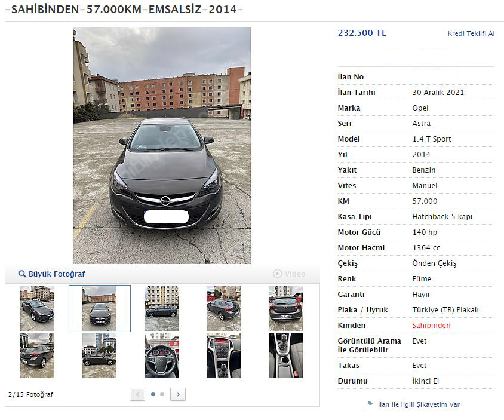Select thumbnail of car front-left angle view

pos(37,309)
